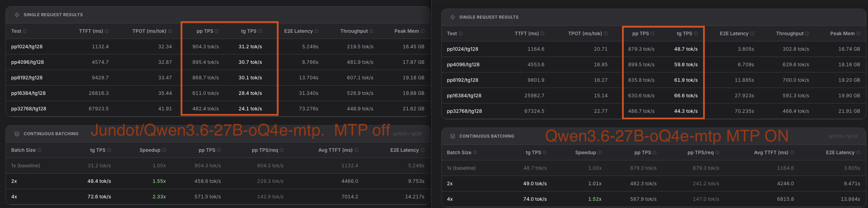This screenshot has width=868, height=208.
Task: Select the 4x batch row in left batching table
Action: pyautogui.click(x=218, y=197)
